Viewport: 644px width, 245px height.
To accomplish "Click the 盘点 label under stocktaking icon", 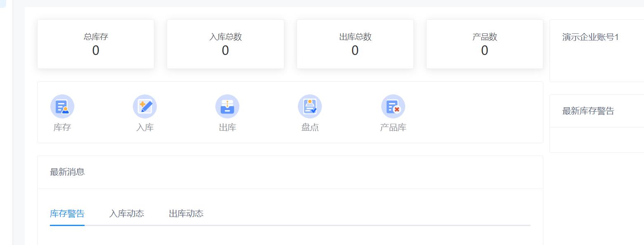I will tap(310, 127).
